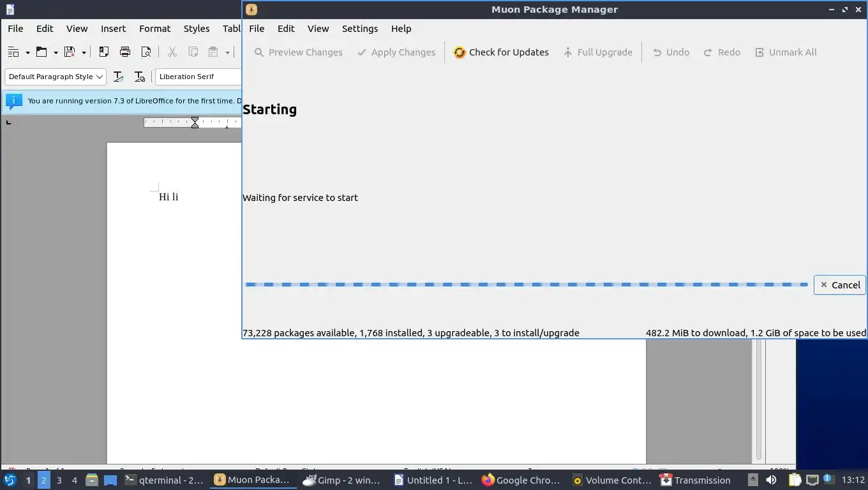The image size is (868, 490).
Task: Switch to qterminal taskbar window
Action: click(x=165, y=480)
